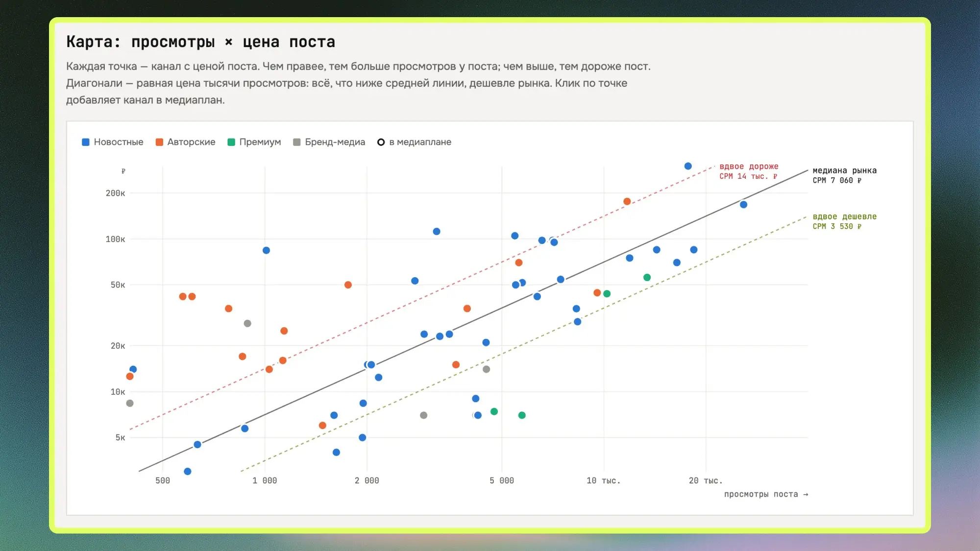This screenshot has height=551, width=980.
Task: Click the gray dot left of 5 000 near 20к
Action: point(486,369)
